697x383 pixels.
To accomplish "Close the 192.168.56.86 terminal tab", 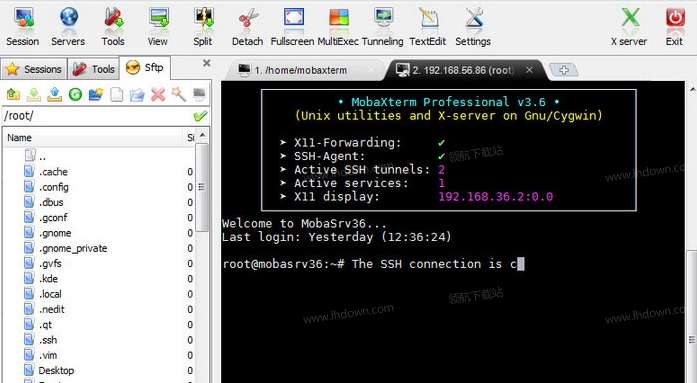I will pos(529,69).
